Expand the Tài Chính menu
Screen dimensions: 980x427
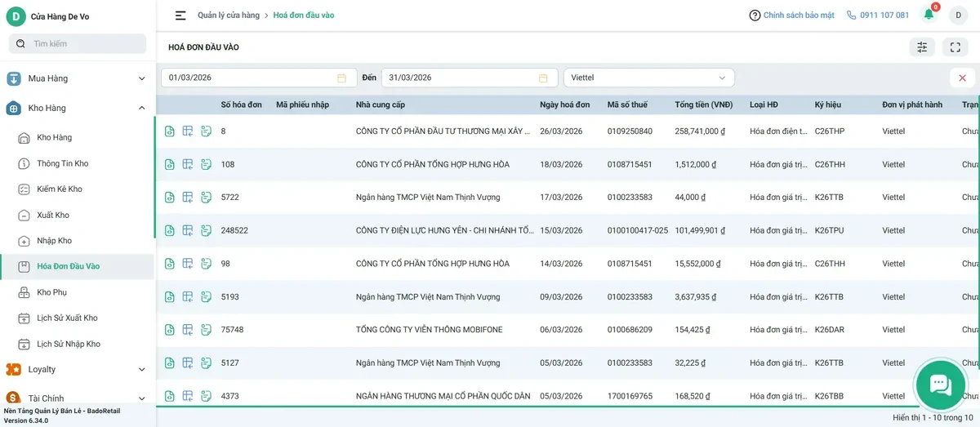(x=78, y=398)
